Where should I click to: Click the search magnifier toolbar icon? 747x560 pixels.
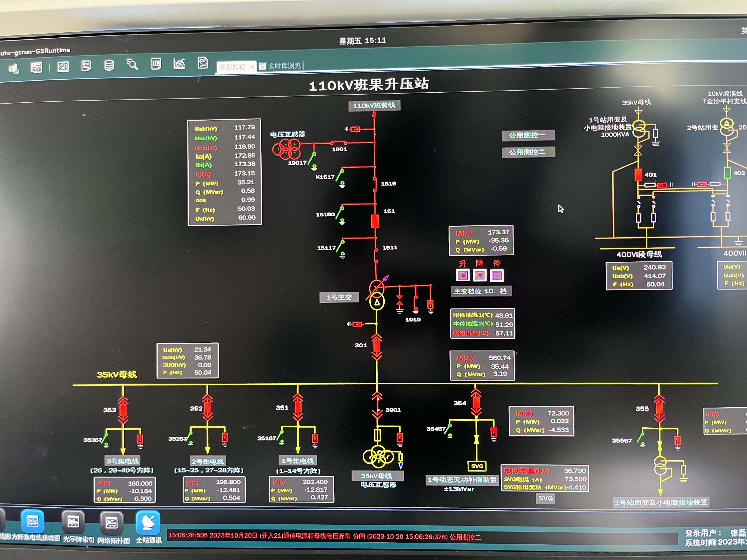click(x=132, y=64)
